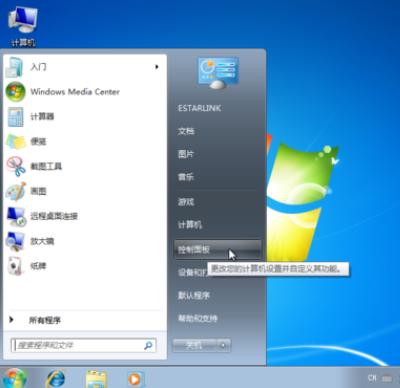Select the 远程桌面连接 text label
Image resolution: width=400 pixels, height=388 pixels.
(x=54, y=216)
